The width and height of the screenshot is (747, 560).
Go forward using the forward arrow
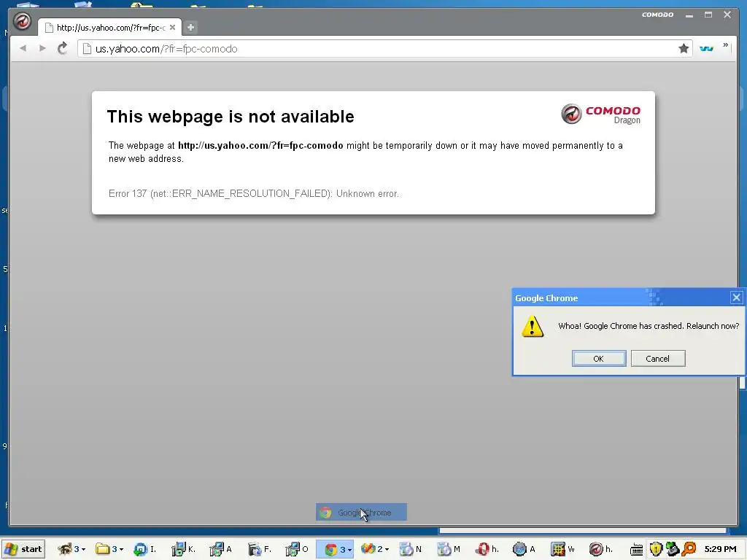[42, 48]
